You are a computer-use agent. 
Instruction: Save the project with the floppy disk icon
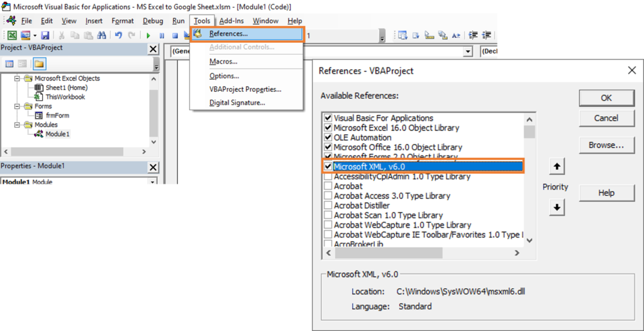coord(45,35)
